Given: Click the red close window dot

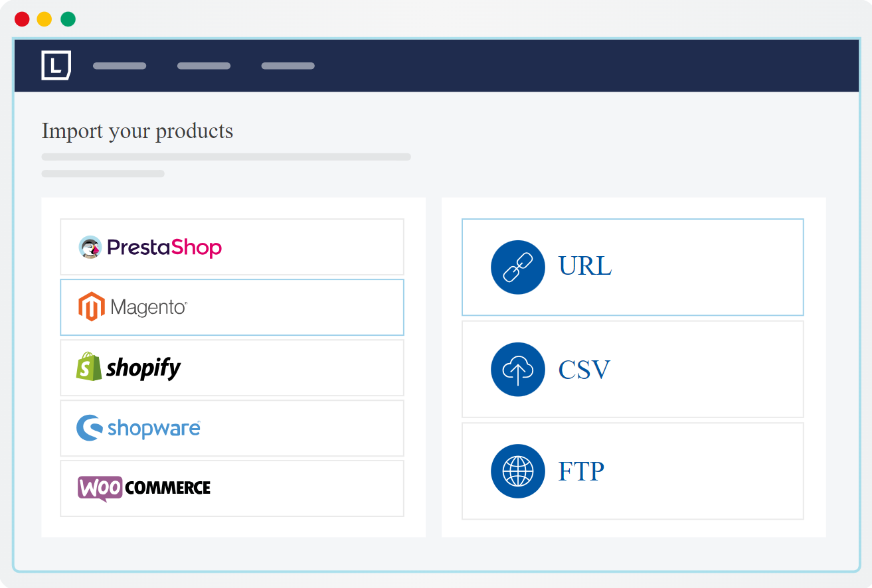Looking at the screenshot, I should click(22, 19).
